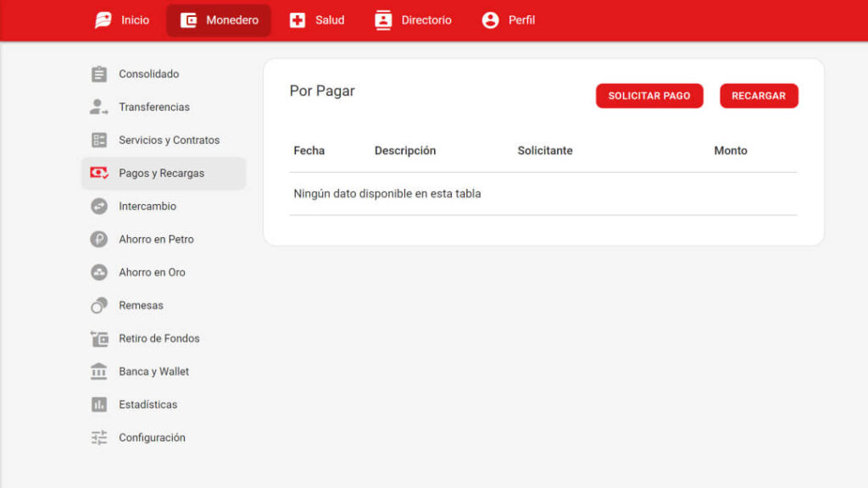
Task: Click the Perfil avatar icon
Action: click(488, 19)
